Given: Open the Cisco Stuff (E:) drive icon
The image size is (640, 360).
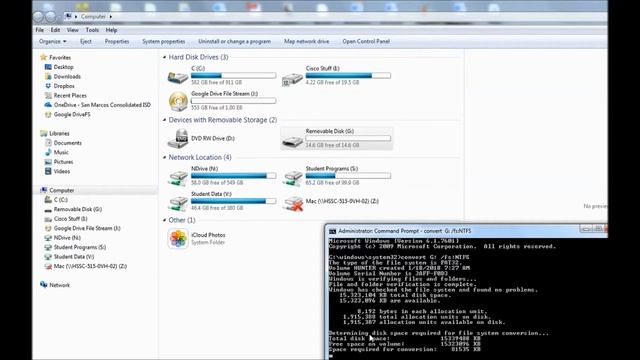Looking at the screenshot, I should [x=292, y=78].
